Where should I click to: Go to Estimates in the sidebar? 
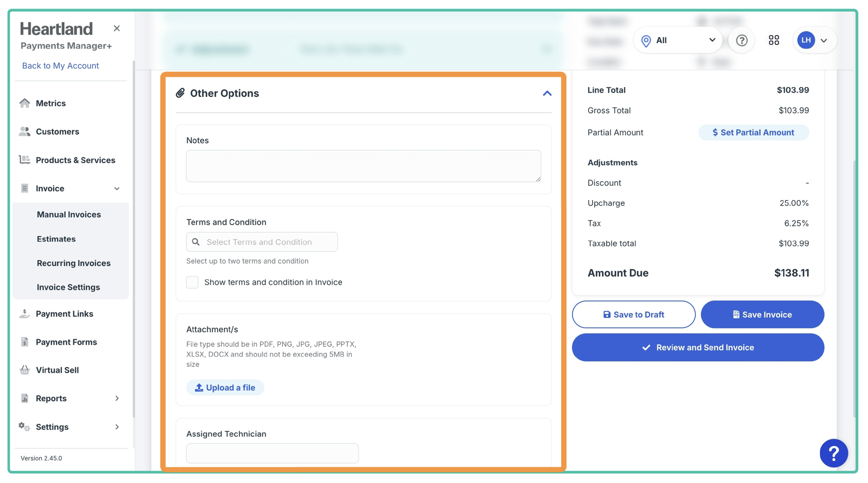tap(56, 239)
